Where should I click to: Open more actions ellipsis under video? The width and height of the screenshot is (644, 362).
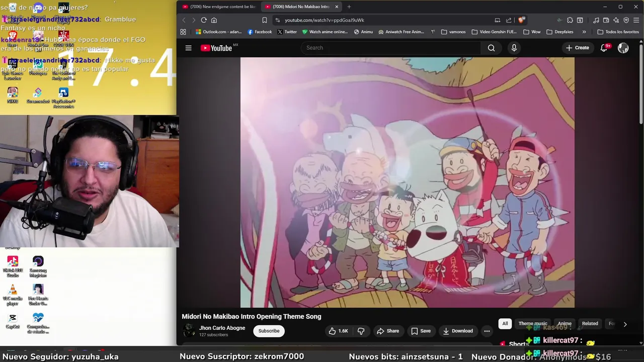click(487, 331)
